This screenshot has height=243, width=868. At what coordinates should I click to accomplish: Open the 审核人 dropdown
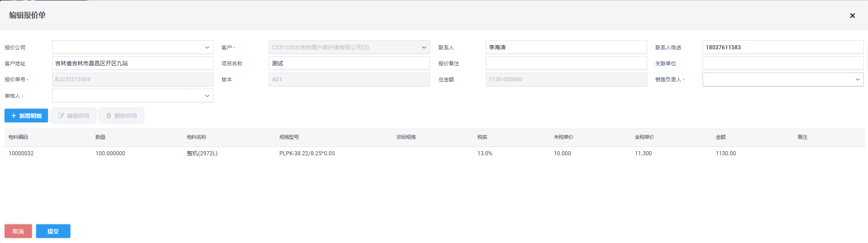[x=133, y=95]
